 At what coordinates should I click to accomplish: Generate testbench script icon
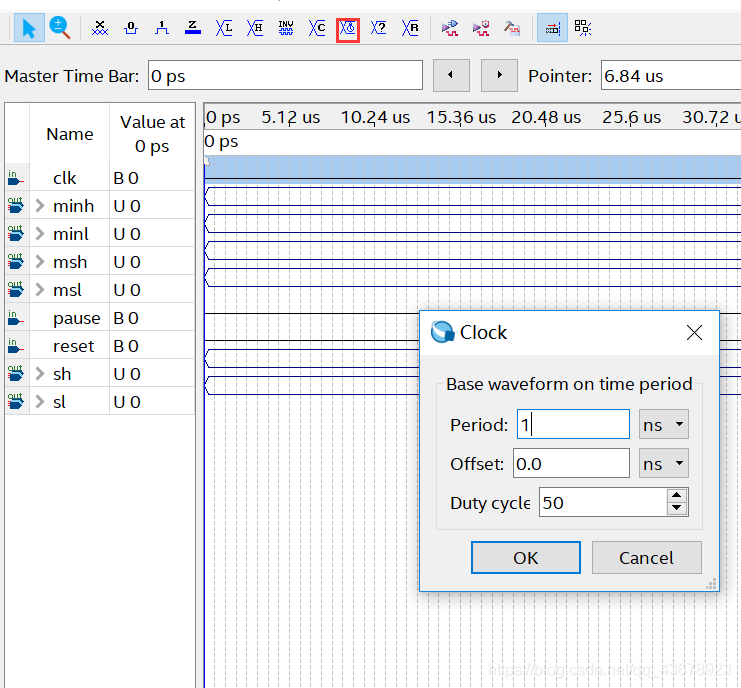(512, 28)
